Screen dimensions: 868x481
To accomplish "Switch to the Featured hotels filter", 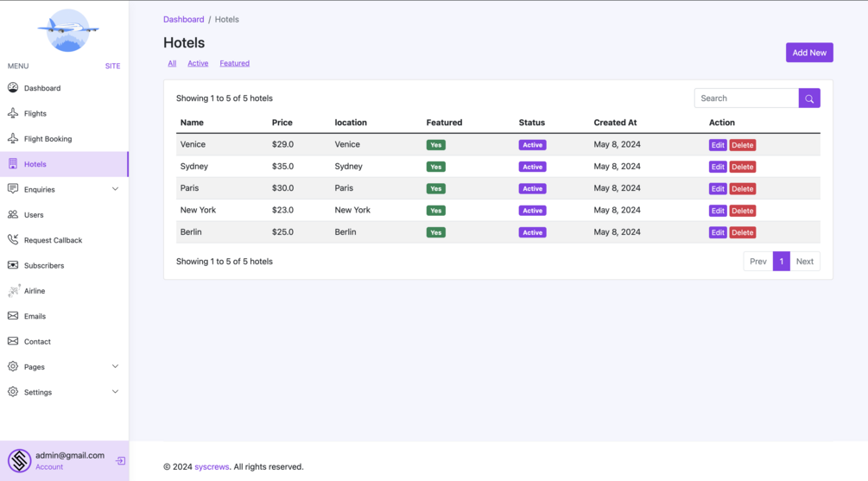I will (x=234, y=63).
